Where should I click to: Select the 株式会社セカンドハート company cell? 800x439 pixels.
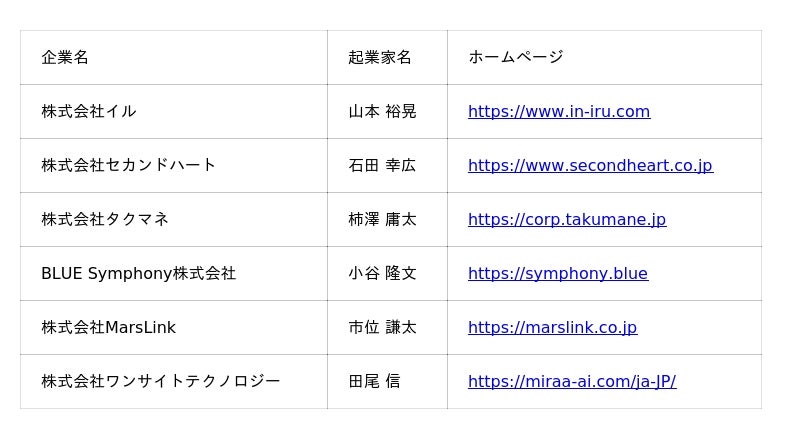pos(174,165)
